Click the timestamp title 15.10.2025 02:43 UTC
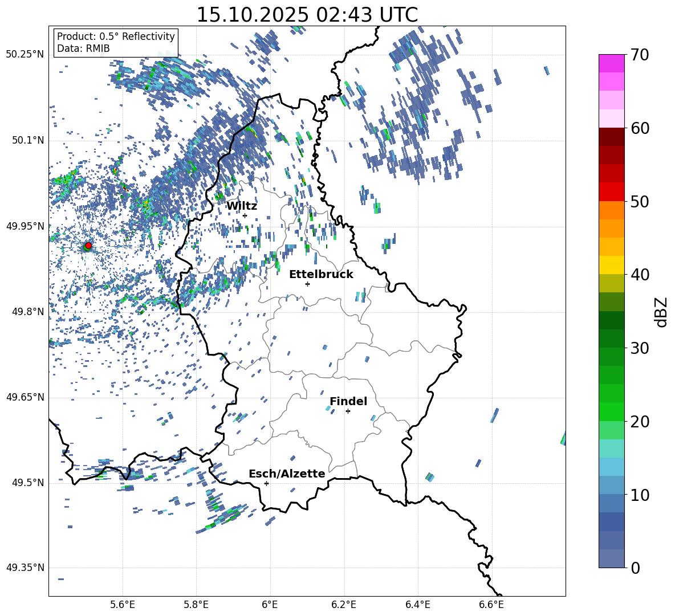 (307, 15)
